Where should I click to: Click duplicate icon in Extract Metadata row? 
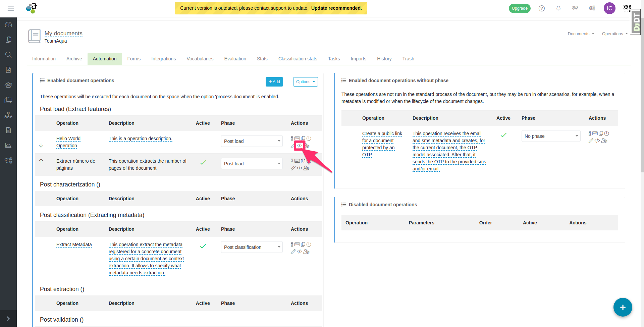tap(303, 244)
